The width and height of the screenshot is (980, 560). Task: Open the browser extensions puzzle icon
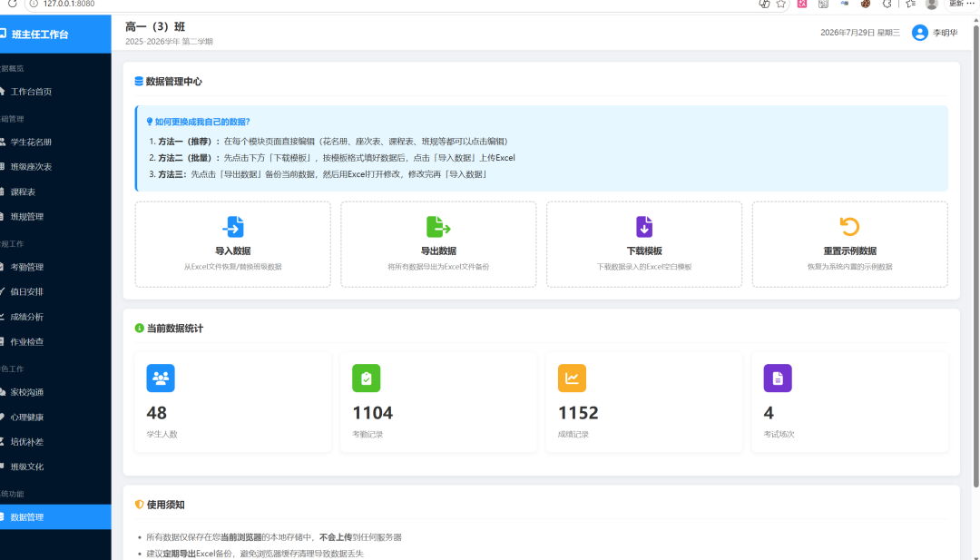click(x=887, y=4)
